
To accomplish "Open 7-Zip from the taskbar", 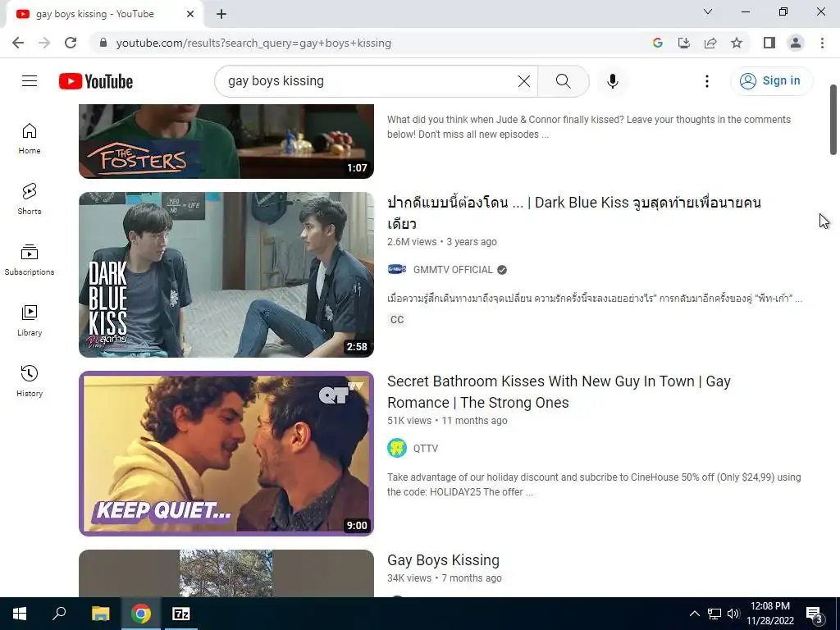I will click(180, 614).
